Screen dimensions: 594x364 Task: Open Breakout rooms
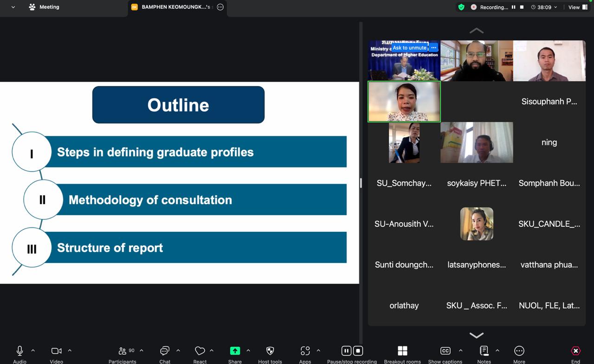[x=402, y=351]
